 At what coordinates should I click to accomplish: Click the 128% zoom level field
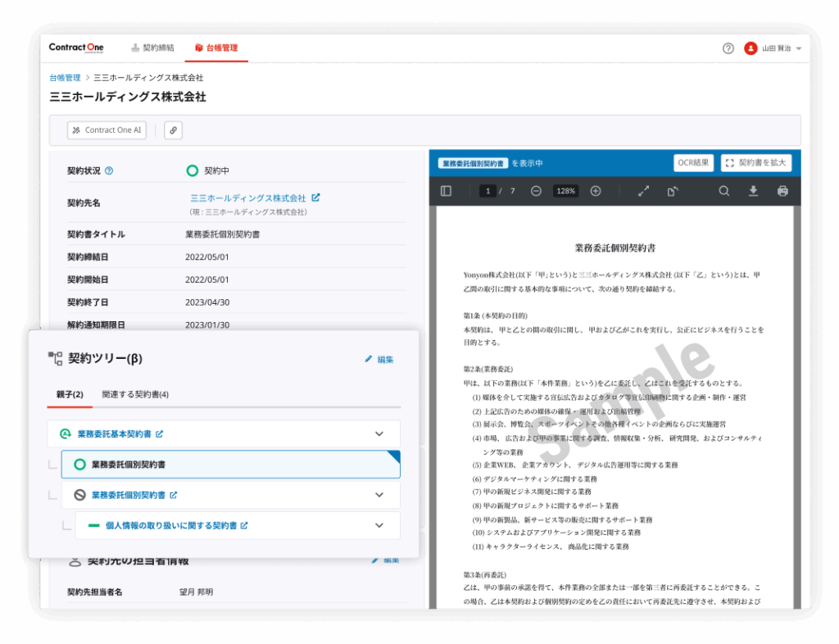(x=566, y=191)
